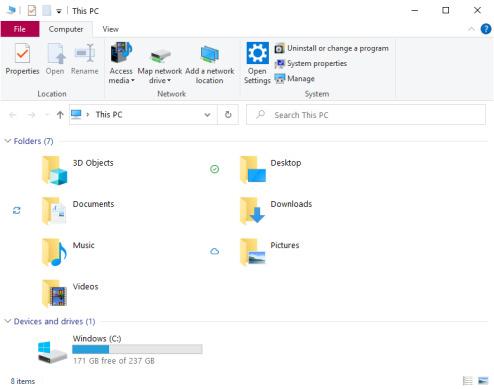Select the Documents folder icon
This screenshot has width=494, height=389.
pyautogui.click(x=54, y=211)
